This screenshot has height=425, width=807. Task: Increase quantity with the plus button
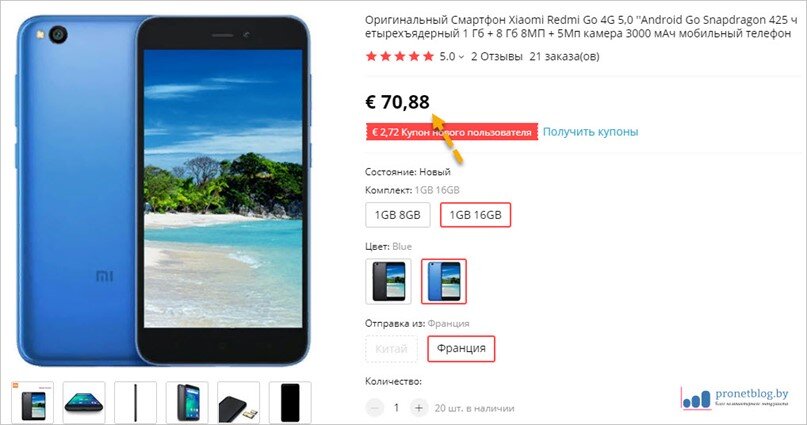click(x=418, y=408)
